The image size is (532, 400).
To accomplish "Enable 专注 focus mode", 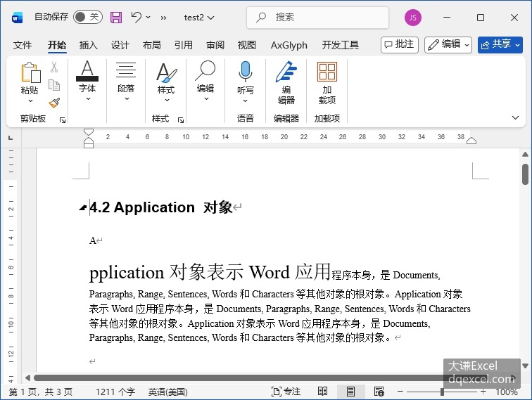I will 286,392.
